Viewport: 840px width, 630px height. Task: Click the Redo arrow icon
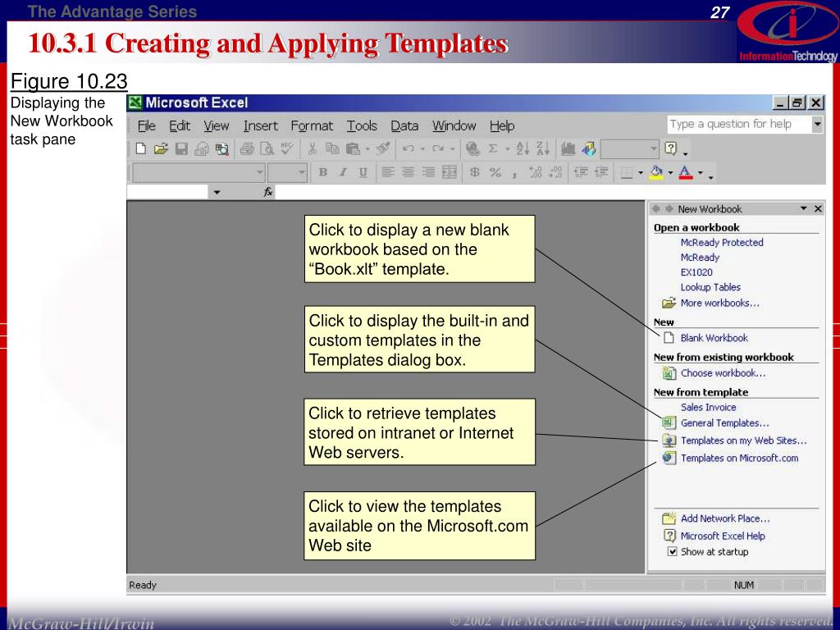point(438,148)
